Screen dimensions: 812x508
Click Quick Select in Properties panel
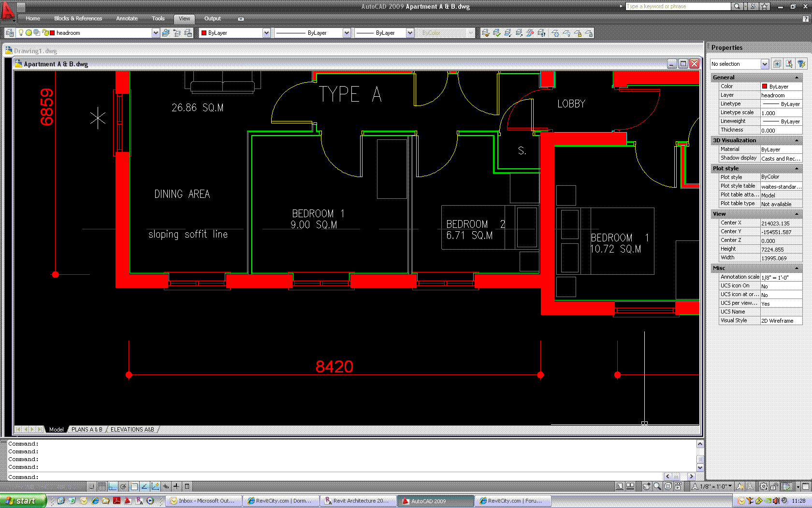click(801, 64)
